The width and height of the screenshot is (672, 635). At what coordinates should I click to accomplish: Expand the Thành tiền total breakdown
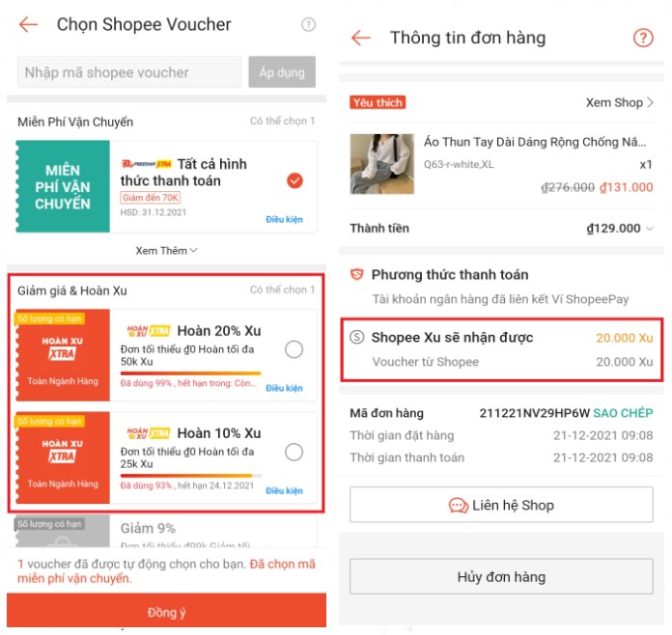650,229
